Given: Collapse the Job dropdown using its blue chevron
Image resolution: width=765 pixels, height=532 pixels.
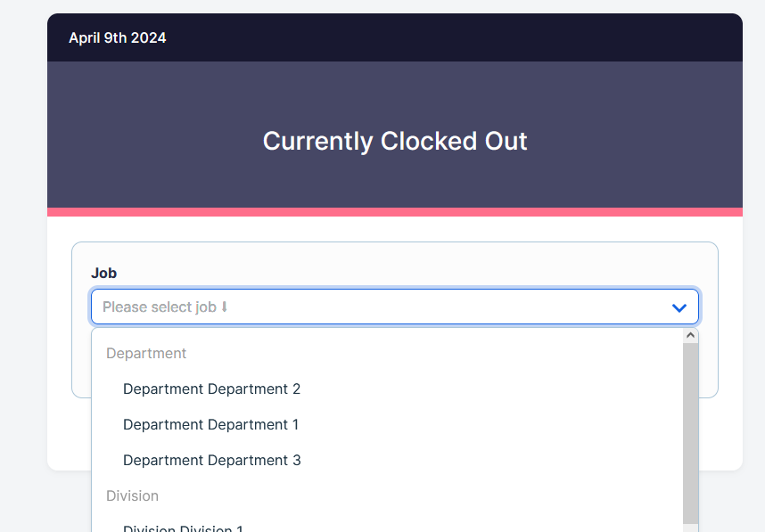Looking at the screenshot, I should point(679,307).
